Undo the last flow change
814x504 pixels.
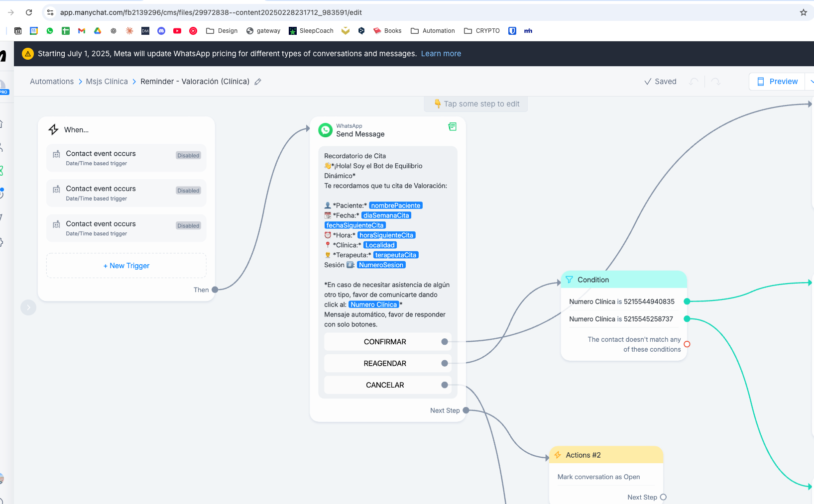click(694, 82)
